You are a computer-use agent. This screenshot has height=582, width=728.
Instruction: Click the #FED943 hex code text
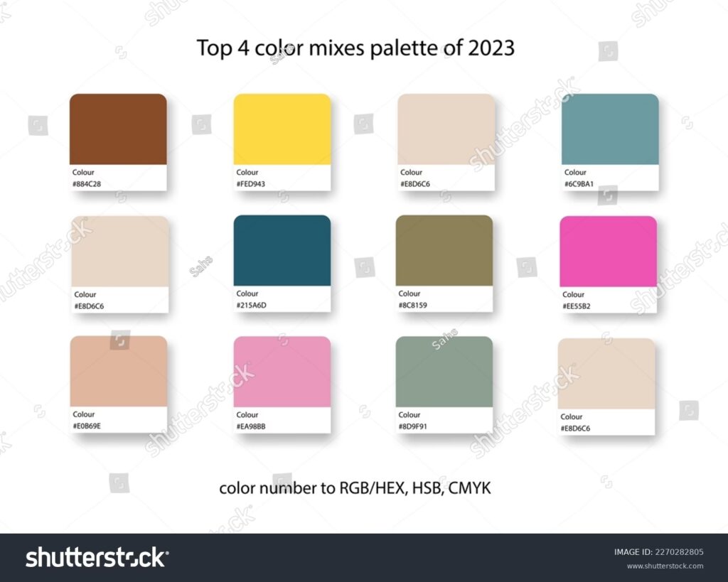(252, 184)
